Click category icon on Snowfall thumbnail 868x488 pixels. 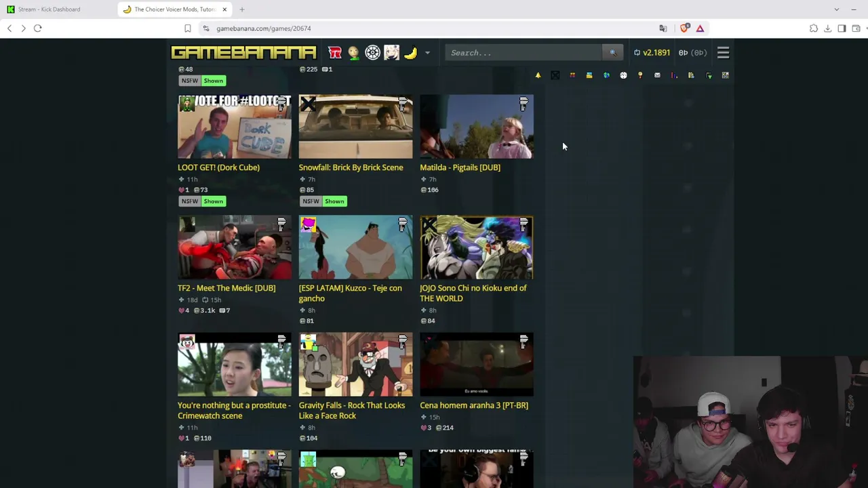click(403, 104)
